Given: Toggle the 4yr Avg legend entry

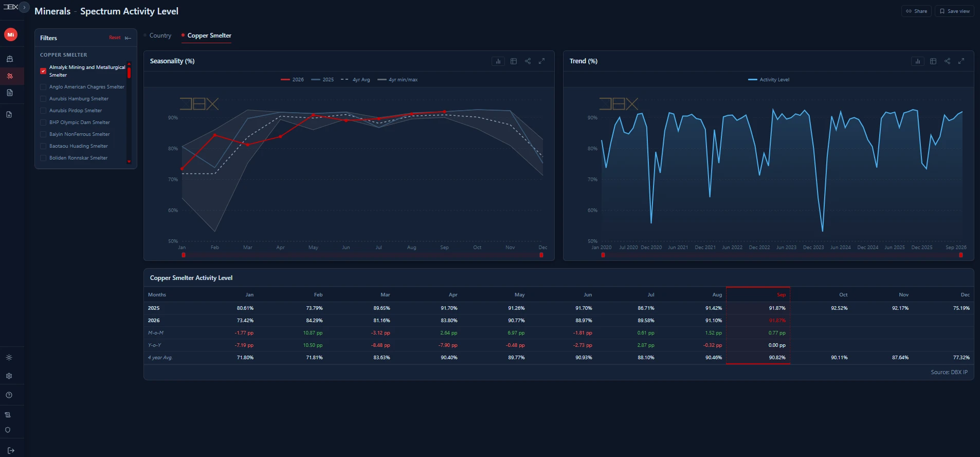Looking at the screenshot, I should click(355, 80).
